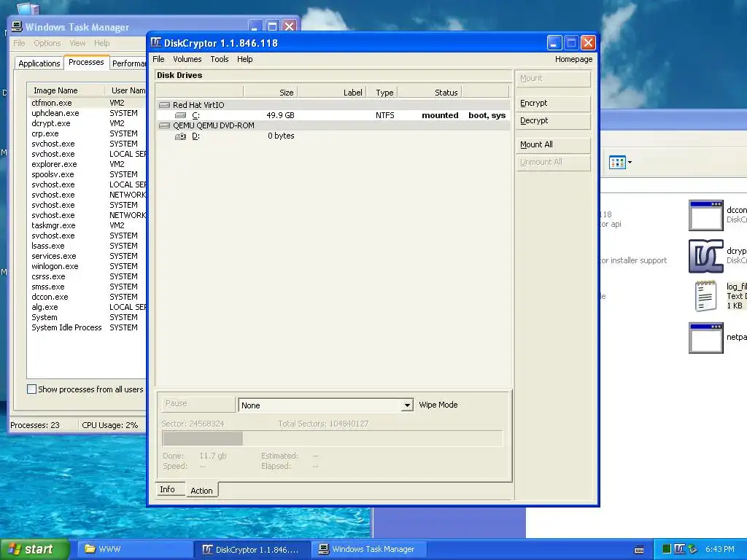This screenshot has height=560, width=747.
Task: Click the Task Manager title bar icon
Action: coord(18,27)
